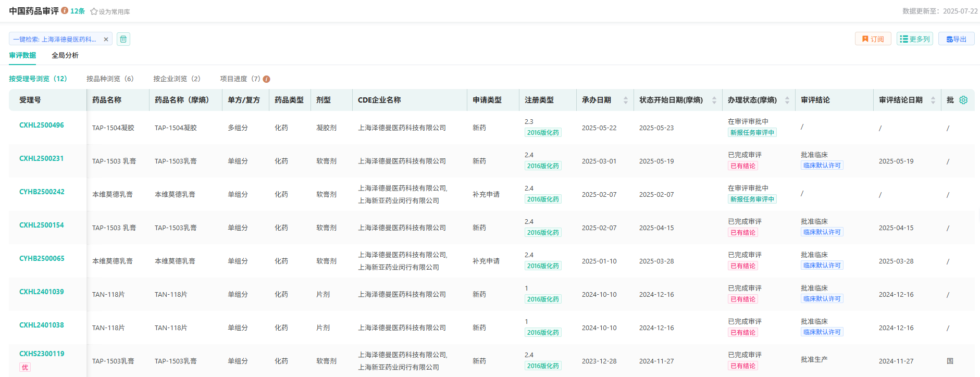Select the 按企业浏览 (2) tab
Screen dimensions: 980x377
point(177,79)
